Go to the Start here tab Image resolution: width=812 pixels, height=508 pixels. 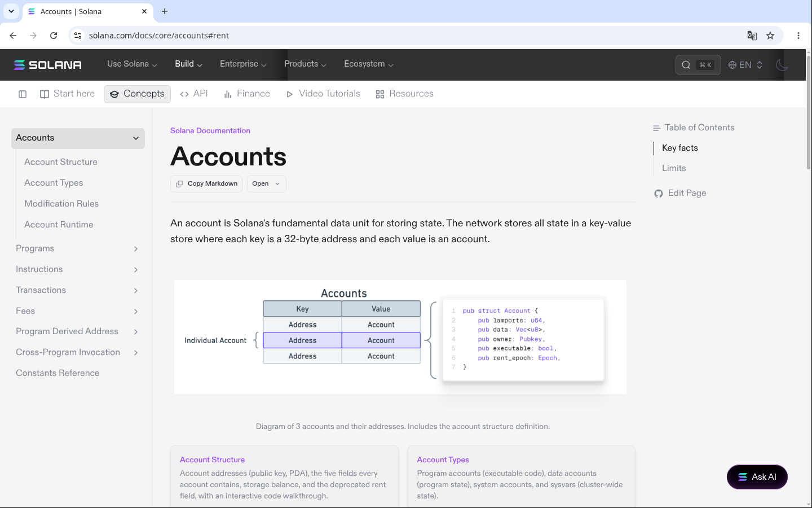coord(68,94)
